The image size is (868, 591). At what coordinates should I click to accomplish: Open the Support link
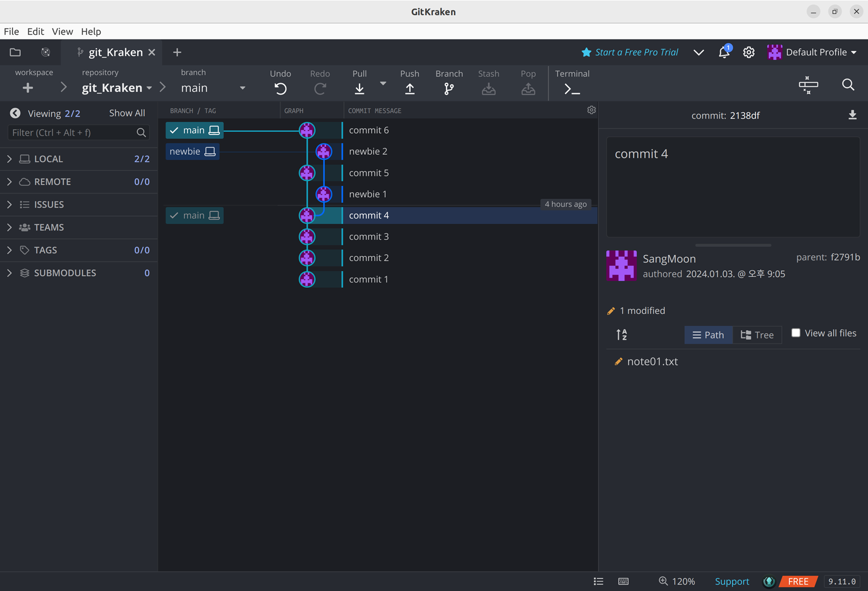pos(732,581)
